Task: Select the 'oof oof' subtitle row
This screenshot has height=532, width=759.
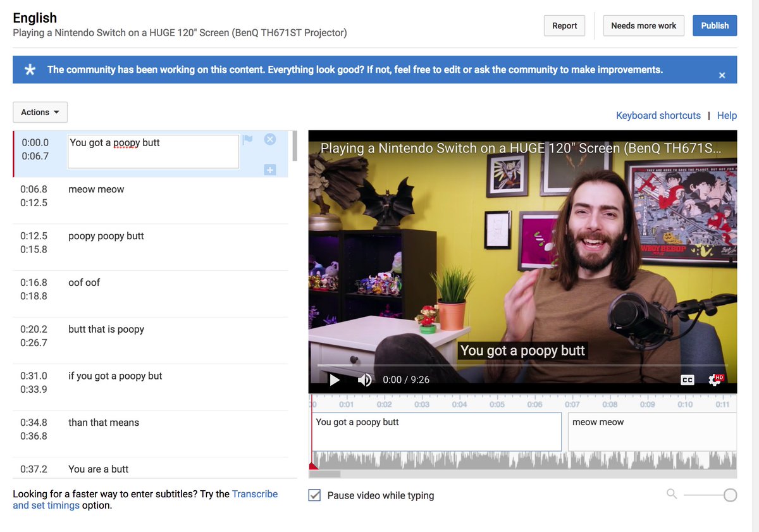Action: [x=151, y=294]
